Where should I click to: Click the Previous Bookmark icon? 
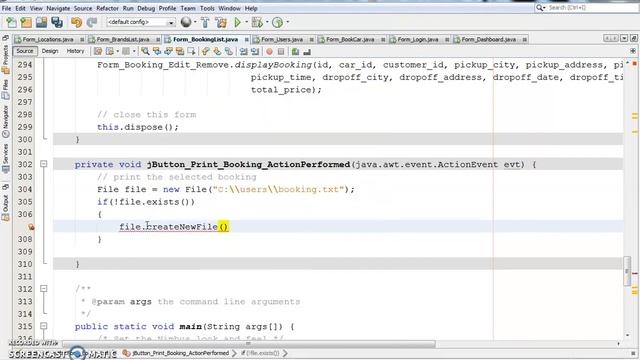tap(205, 51)
